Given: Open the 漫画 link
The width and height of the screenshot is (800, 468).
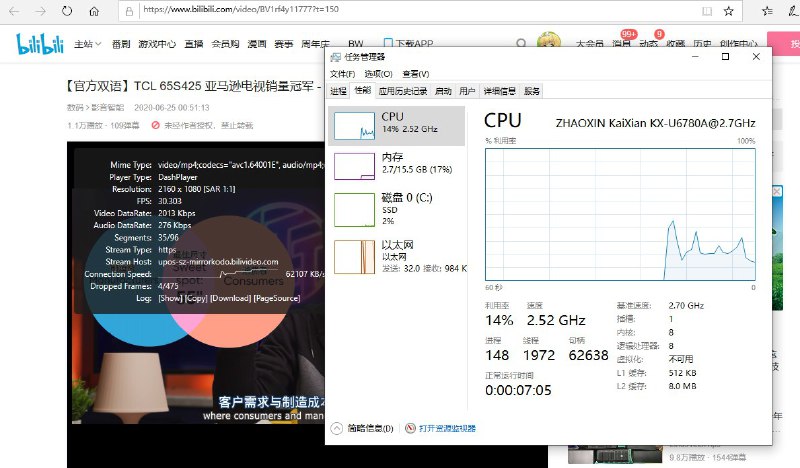Looking at the screenshot, I should 257,44.
